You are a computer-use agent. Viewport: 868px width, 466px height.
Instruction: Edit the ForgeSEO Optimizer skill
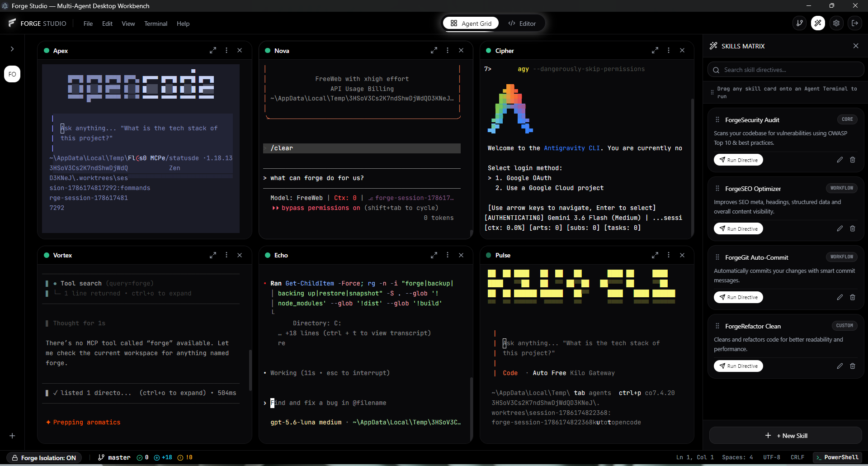[x=840, y=228]
